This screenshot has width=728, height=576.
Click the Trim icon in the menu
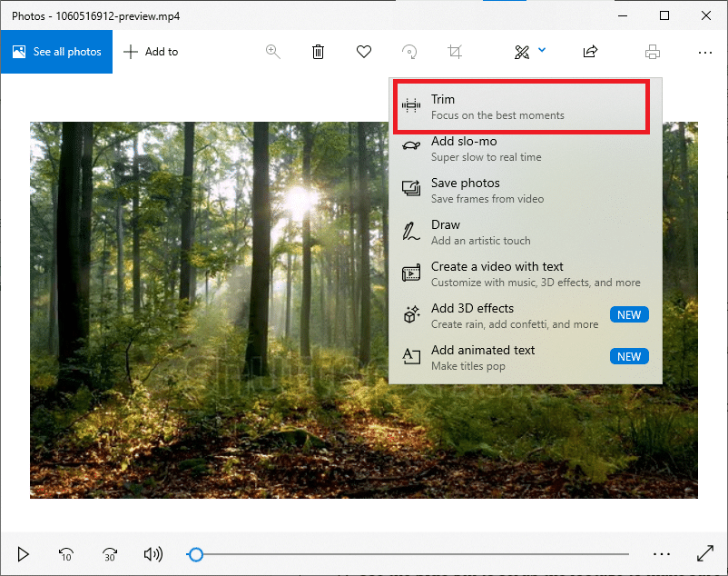click(x=411, y=106)
